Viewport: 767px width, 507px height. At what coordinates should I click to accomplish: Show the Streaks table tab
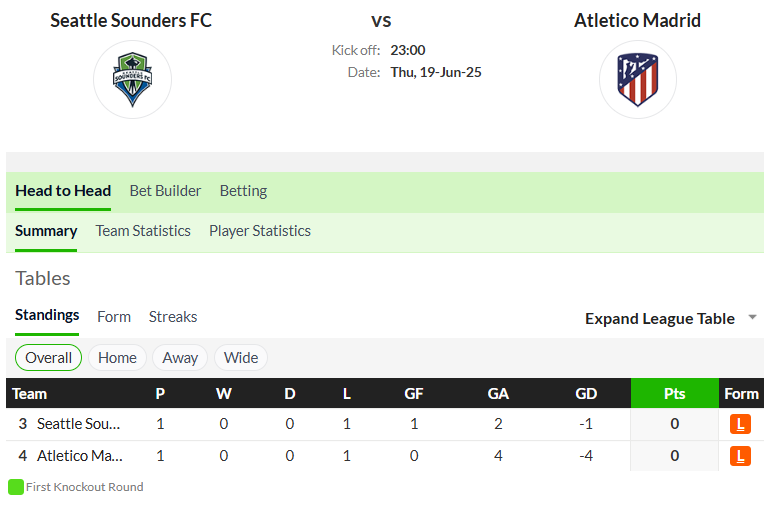tap(173, 317)
